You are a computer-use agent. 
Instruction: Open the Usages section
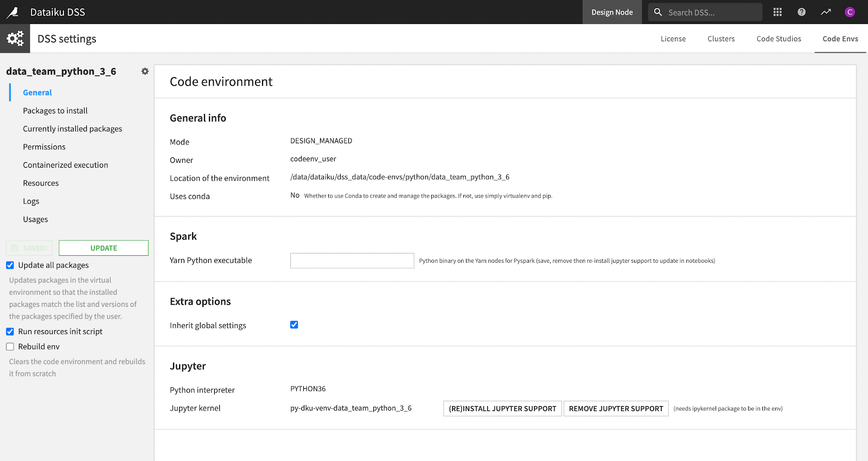pyautogui.click(x=35, y=219)
